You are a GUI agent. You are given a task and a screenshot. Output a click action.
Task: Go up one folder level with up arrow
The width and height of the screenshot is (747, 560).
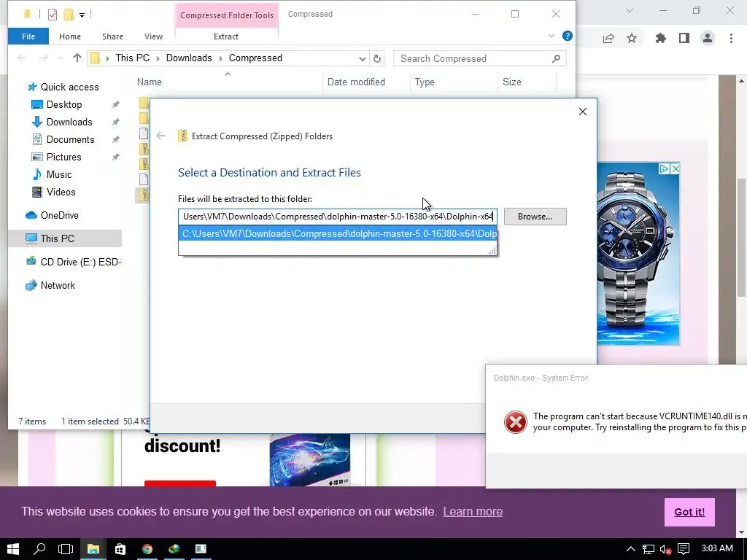[77, 58]
